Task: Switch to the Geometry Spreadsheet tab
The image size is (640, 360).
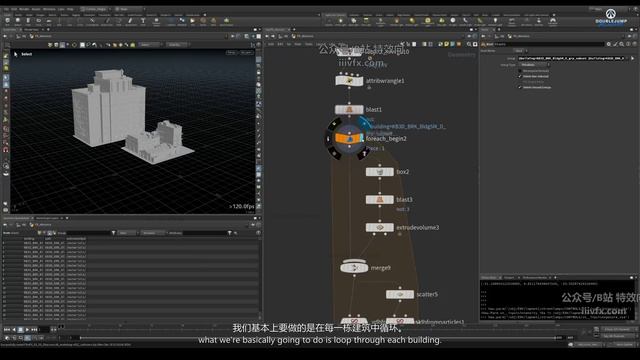Action: click(x=16, y=218)
